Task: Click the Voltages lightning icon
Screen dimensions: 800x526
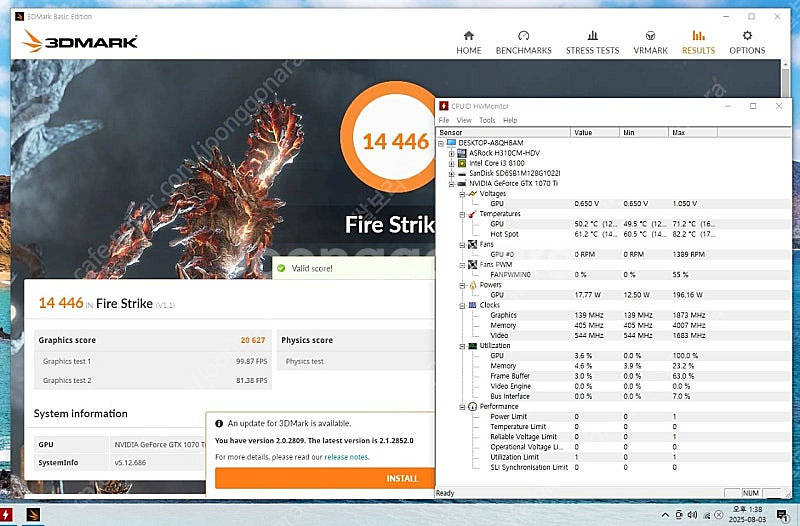Action: coord(472,194)
